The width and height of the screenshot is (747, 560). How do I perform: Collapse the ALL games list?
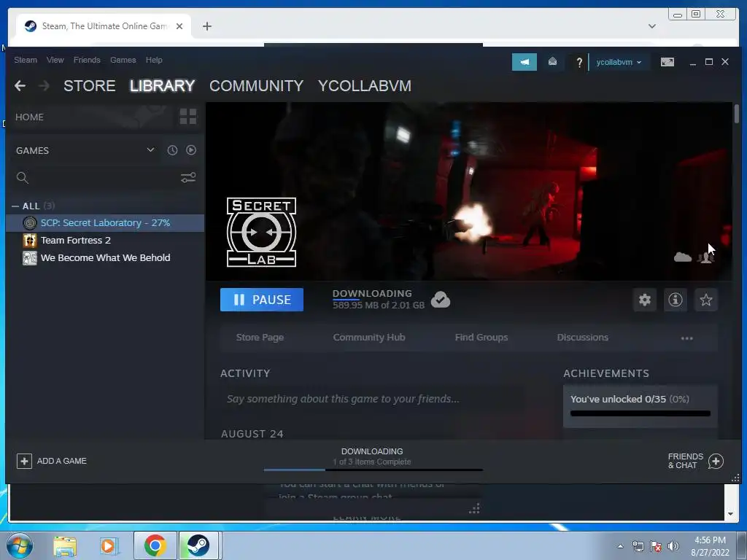pos(15,206)
